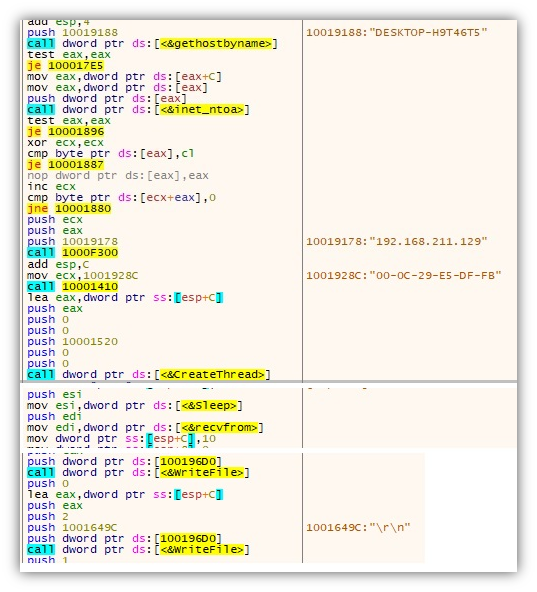Select the je 10001887 instruction
537x592 pixels.
65,165
